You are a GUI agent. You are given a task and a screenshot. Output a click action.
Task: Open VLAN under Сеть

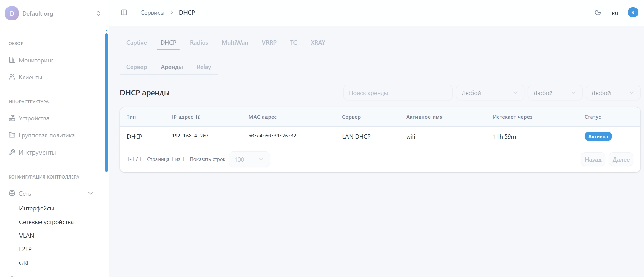[27, 236]
